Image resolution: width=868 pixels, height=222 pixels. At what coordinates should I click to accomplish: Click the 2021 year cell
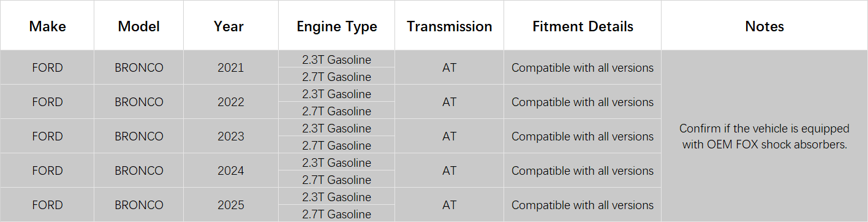coord(230,67)
